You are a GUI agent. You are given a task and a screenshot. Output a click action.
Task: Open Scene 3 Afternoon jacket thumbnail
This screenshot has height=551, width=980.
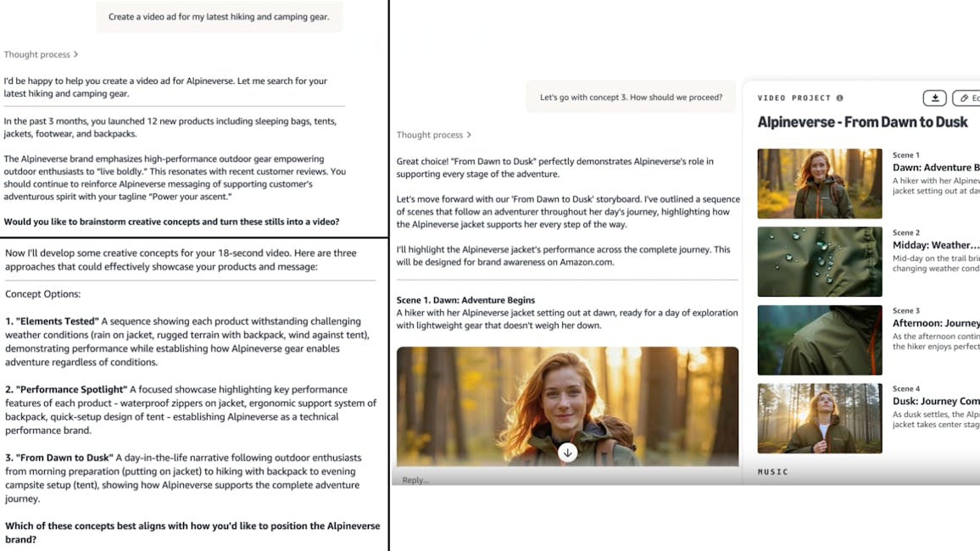pos(820,340)
